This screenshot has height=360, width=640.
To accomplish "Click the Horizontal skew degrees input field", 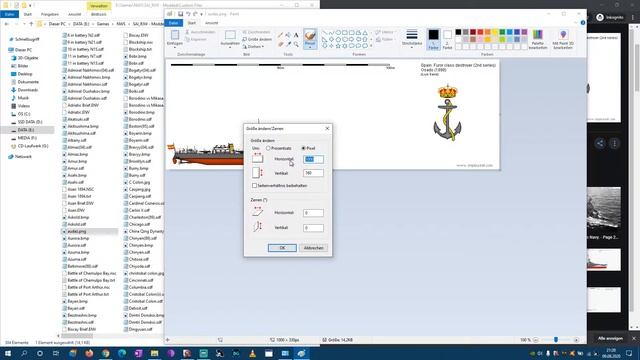I will click(x=313, y=213).
